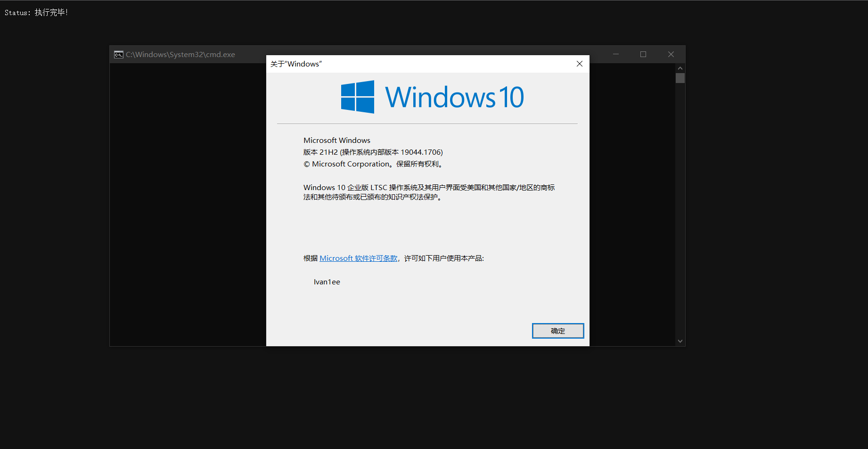Screen dimensions: 868x449
Task: Click the cmd vertical scrollbar thumb
Action: click(x=680, y=78)
